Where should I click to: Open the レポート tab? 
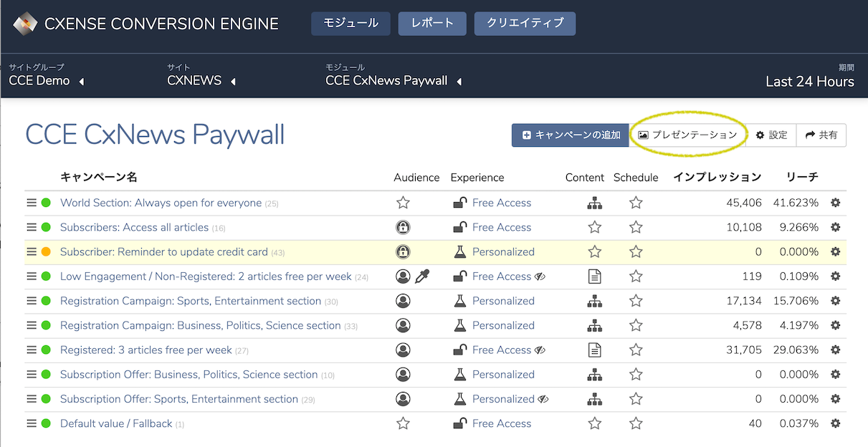[x=432, y=23]
